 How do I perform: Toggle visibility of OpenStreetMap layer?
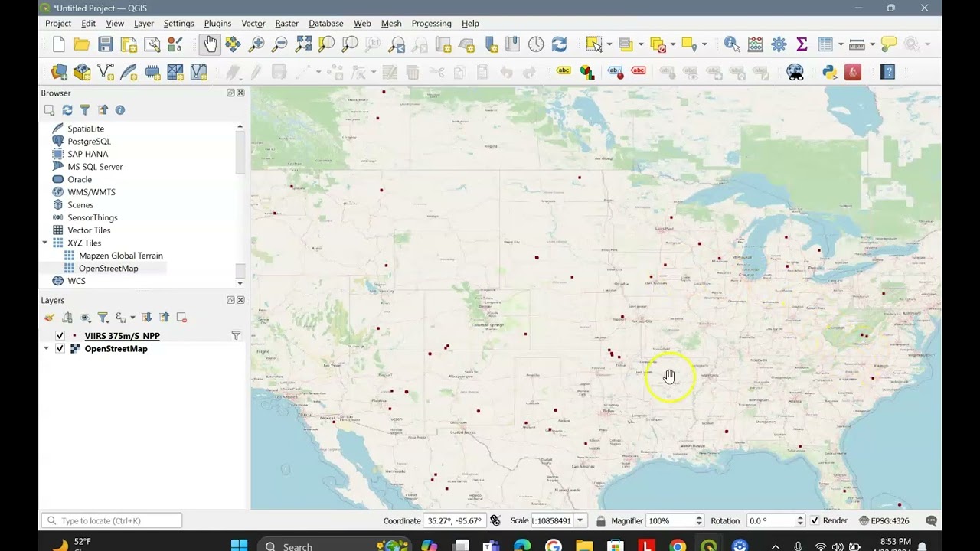click(x=60, y=349)
